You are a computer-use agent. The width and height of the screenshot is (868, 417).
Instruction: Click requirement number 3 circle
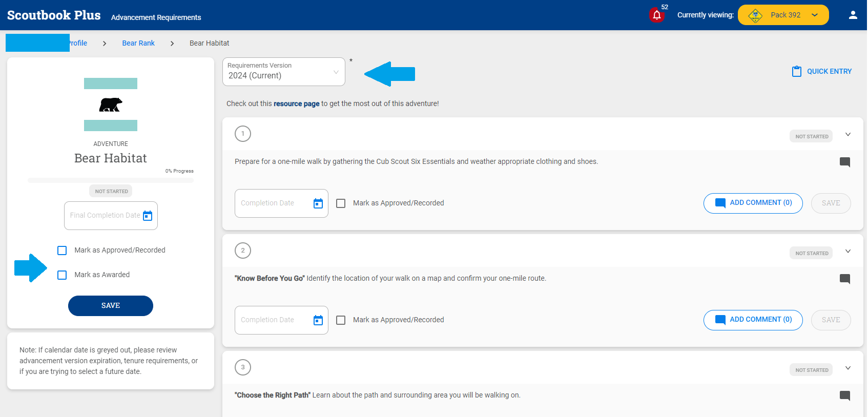coord(243,367)
